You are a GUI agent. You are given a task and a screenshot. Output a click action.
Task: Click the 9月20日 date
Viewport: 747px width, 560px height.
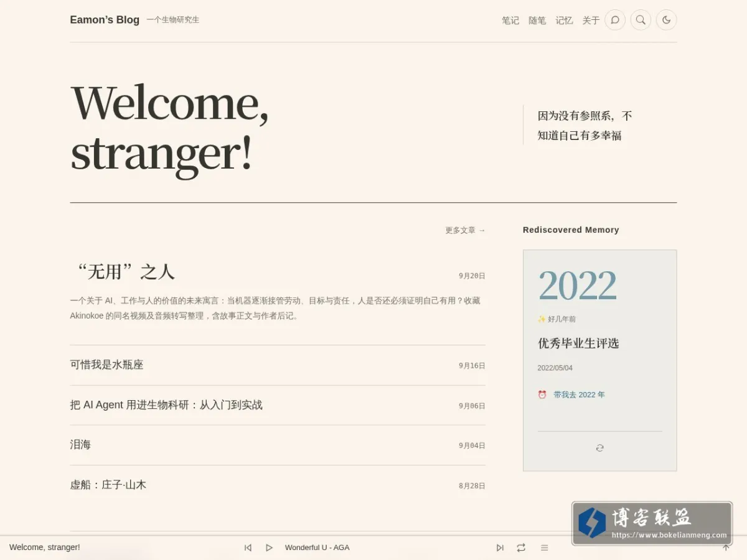[472, 276]
